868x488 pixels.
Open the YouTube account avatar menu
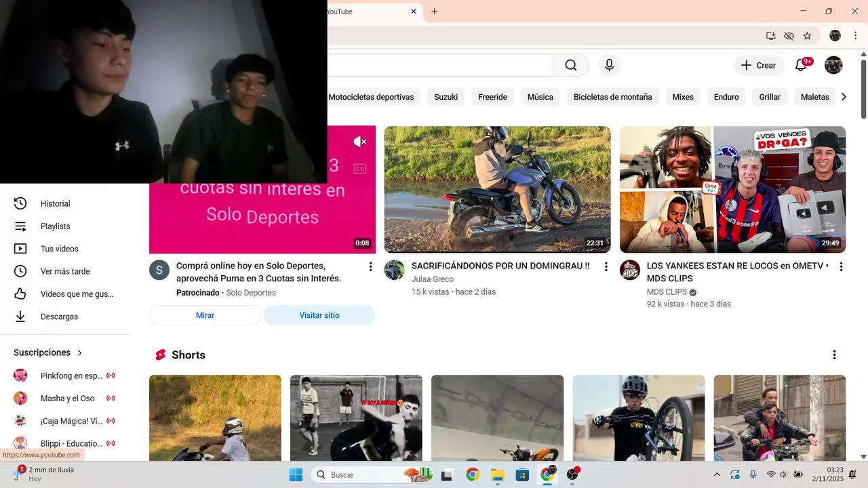coord(833,65)
